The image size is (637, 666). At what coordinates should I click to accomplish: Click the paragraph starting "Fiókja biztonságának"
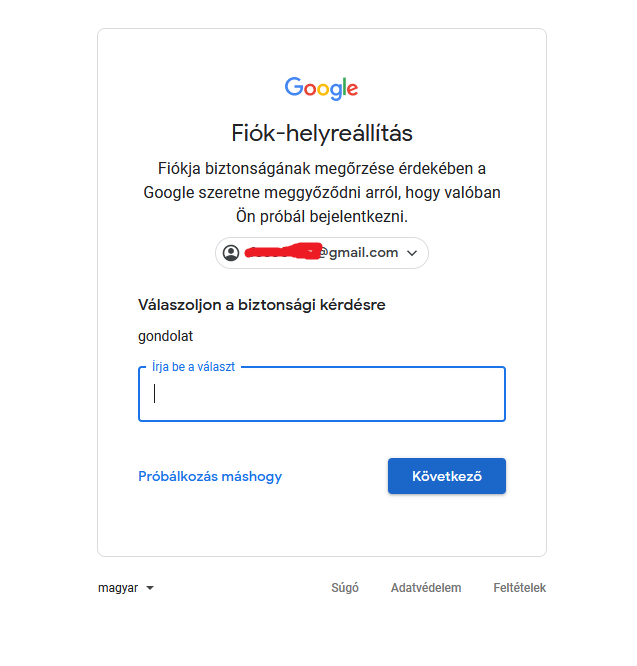click(x=321, y=168)
